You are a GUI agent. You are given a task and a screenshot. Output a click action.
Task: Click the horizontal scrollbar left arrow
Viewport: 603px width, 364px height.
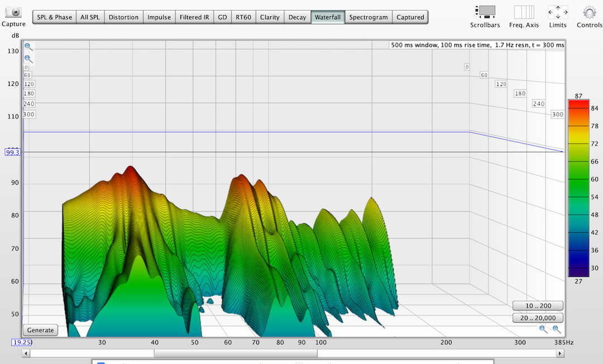[x=26, y=353]
